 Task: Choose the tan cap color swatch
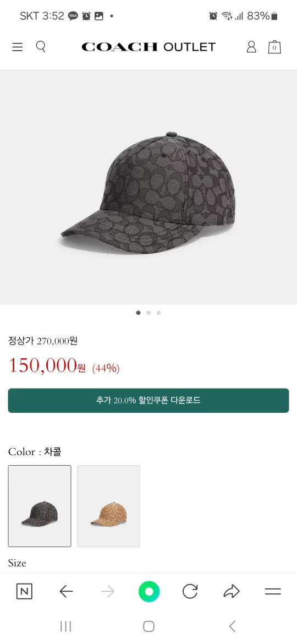[108, 506]
